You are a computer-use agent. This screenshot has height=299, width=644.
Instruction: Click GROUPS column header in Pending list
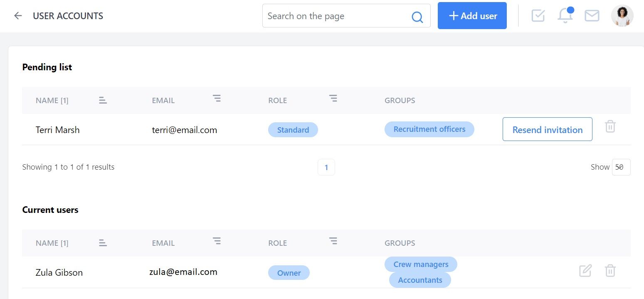(x=400, y=100)
